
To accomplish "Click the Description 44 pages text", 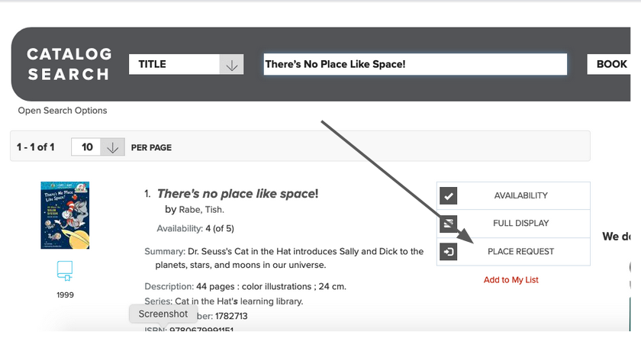I will click(245, 287).
